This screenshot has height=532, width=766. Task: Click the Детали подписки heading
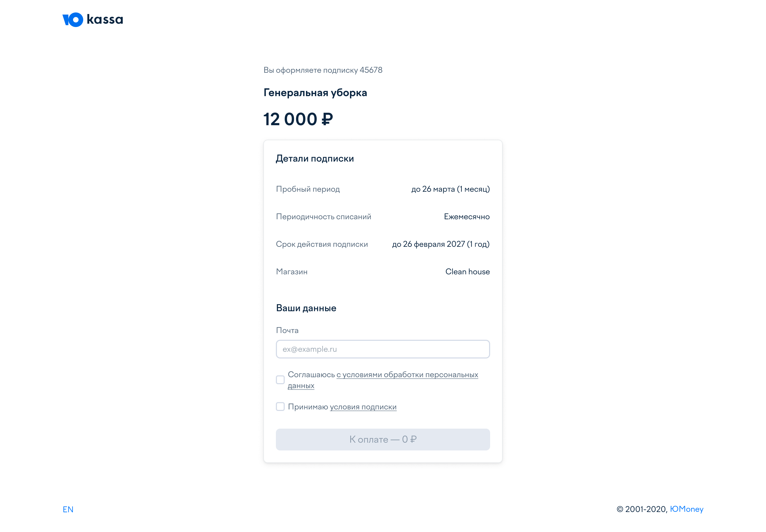coord(315,159)
